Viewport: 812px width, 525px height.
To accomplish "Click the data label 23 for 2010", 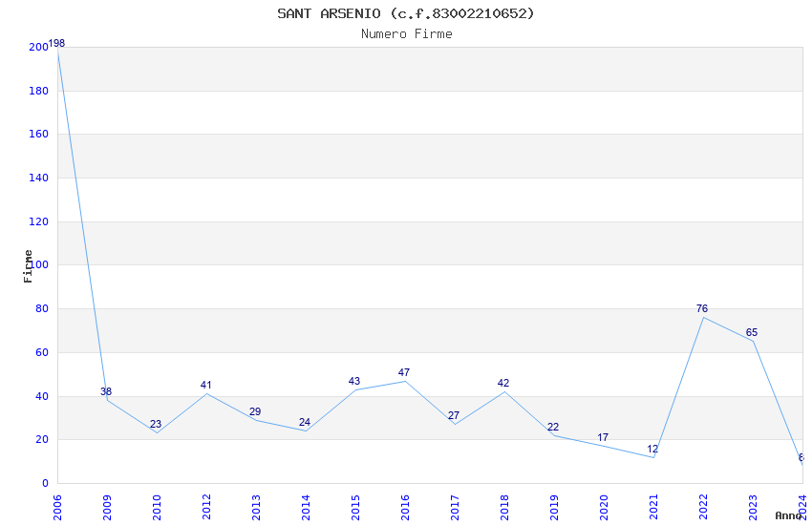I will tap(156, 424).
